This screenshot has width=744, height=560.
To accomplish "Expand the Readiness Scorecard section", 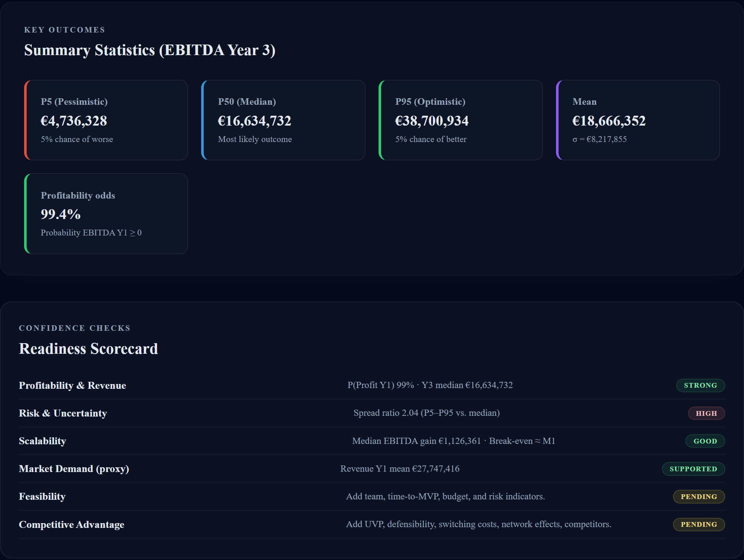I will (x=88, y=349).
